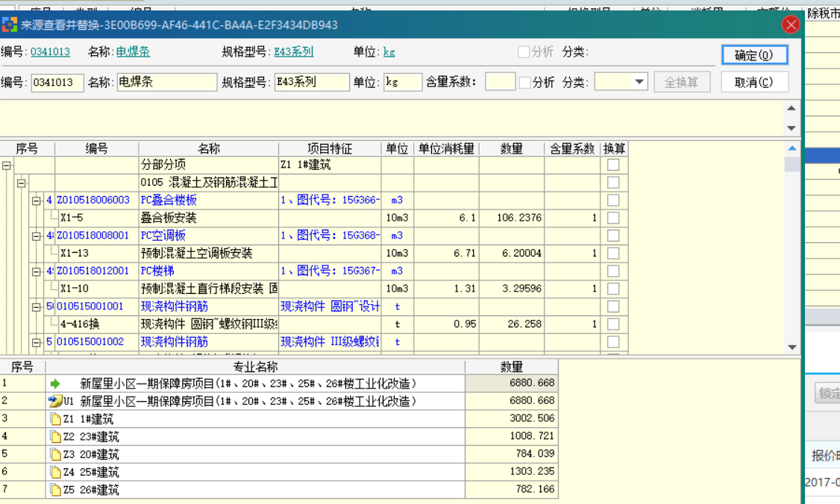This screenshot has width=840, height=504.
Task: Click the notes area scroll down arrow
Action: (792, 128)
